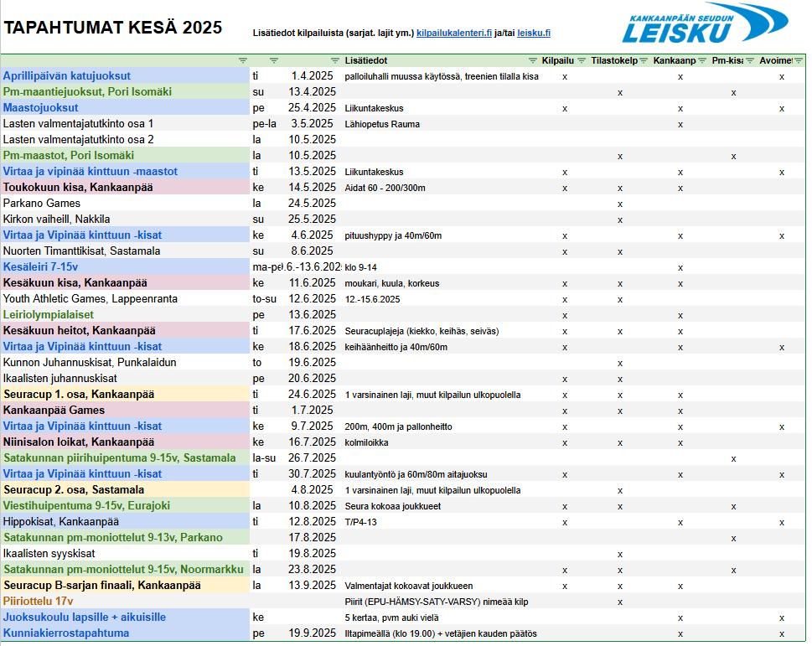Select the Leiriolympialaiset cell

[126, 315]
